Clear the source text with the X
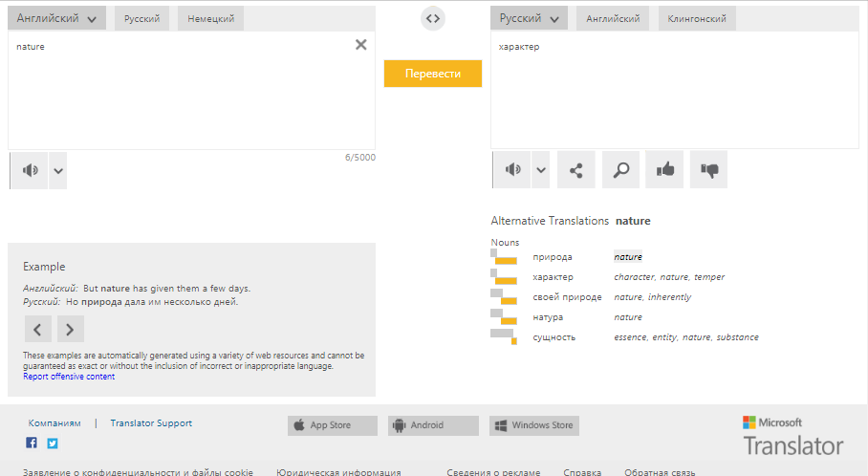This screenshot has height=476, width=868. tap(361, 45)
